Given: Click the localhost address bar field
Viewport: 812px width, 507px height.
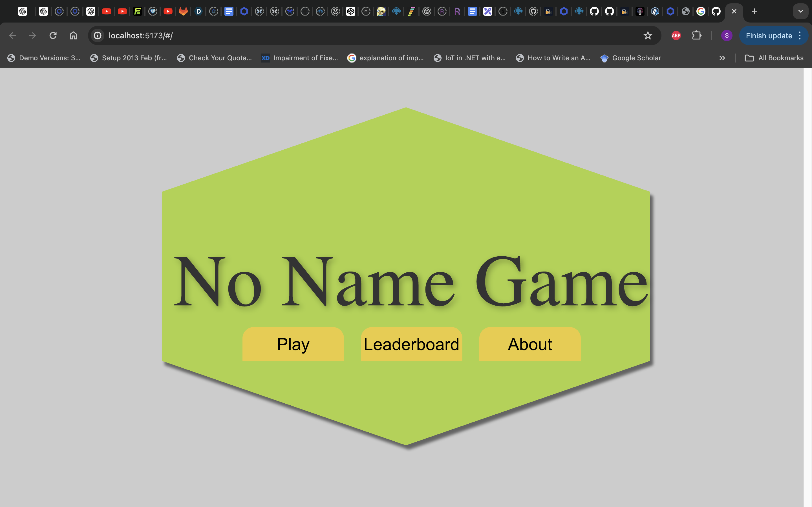Looking at the screenshot, I should pos(369,35).
